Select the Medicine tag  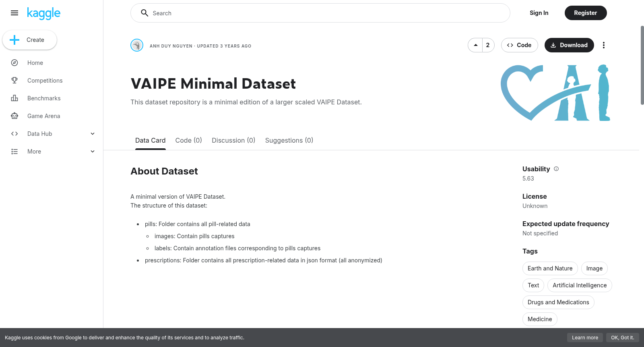coord(540,319)
